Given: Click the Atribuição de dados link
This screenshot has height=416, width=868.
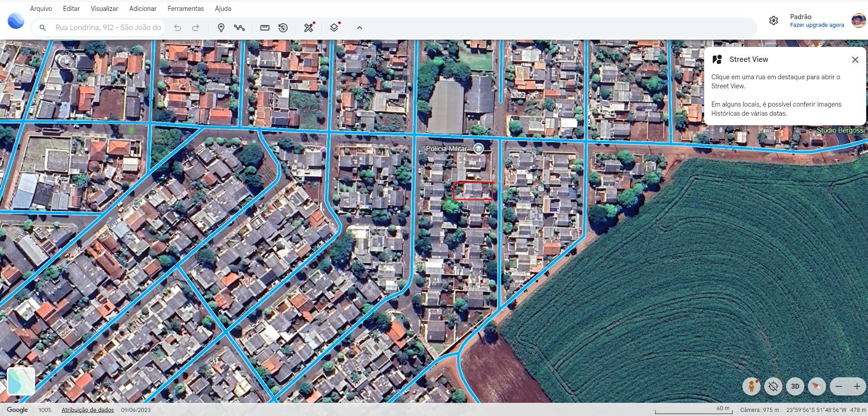Looking at the screenshot, I should (x=87, y=410).
